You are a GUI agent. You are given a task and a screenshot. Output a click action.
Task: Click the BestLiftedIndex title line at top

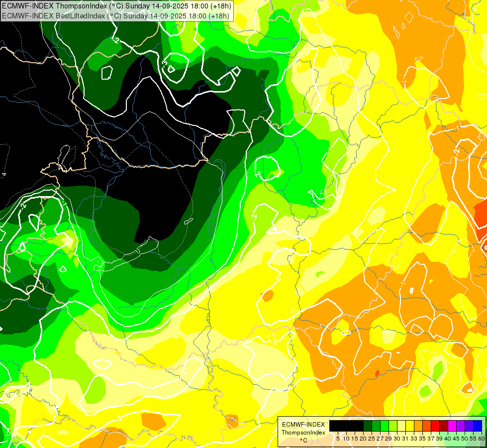coord(115,16)
